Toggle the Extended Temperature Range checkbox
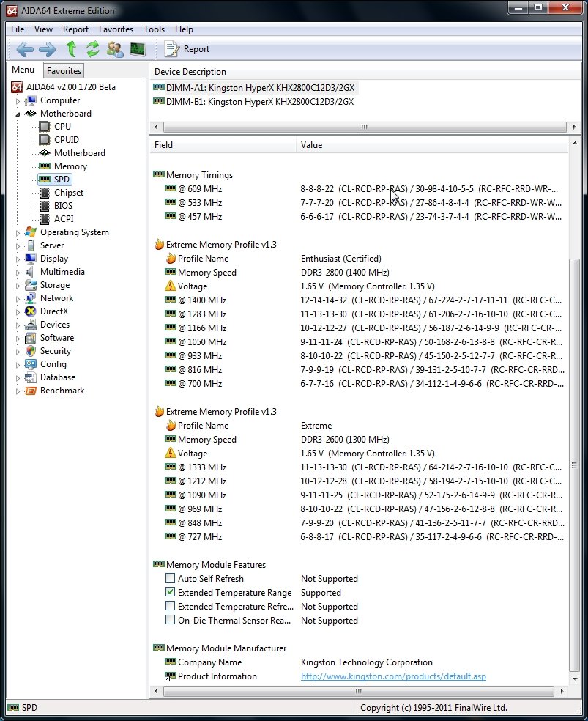Image resolution: width=588 pixels, height=721 pixels. tap(171, 592)
